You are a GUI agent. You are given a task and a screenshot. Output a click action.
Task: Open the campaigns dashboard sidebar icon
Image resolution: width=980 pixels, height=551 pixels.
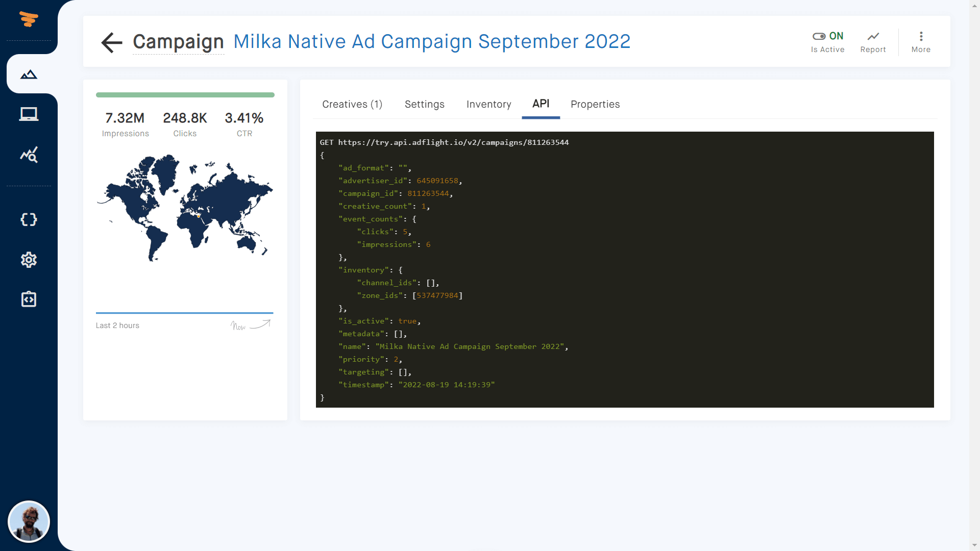(29, 74)
